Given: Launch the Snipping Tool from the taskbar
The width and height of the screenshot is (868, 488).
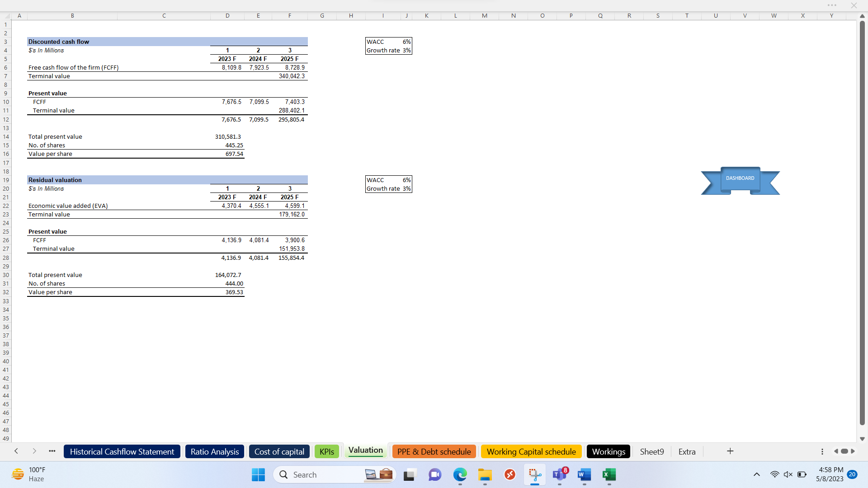Looking at the screenshot, I should pos(534,474).
